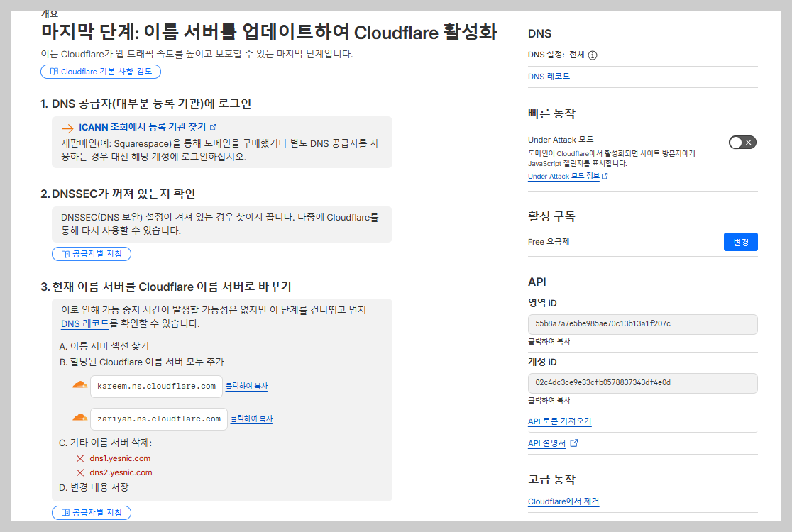Image resolution: width=792 pixels, height=532 pixels.
Task: Open API 설명서 link
Action: click(547, 443)
